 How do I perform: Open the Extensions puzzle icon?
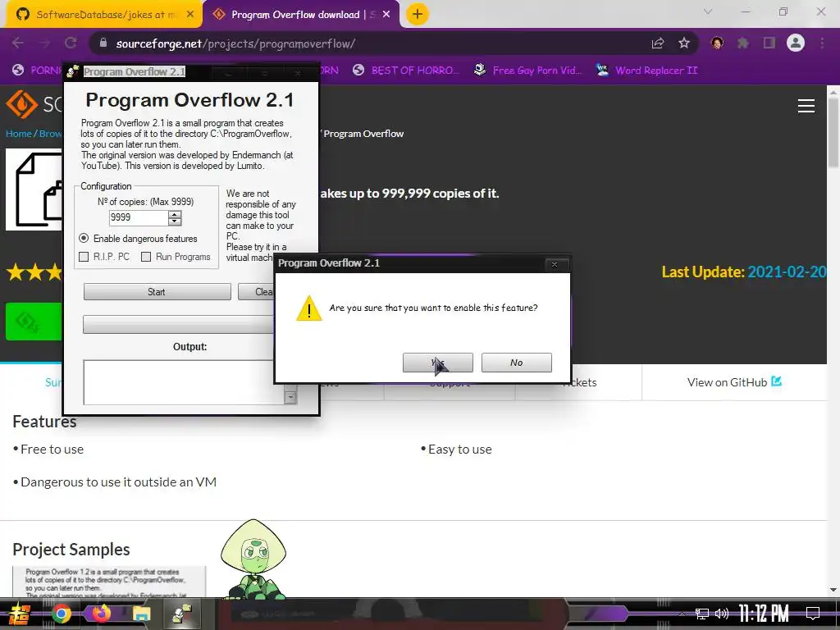click(x=743, y=43)
